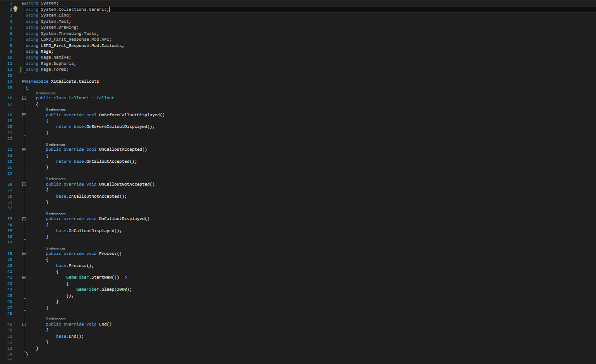Open "5 references" CodeLens above OnBeforeCalloutDisplayed
This screenshot has width=596, height=364.
tap(55, 110)
